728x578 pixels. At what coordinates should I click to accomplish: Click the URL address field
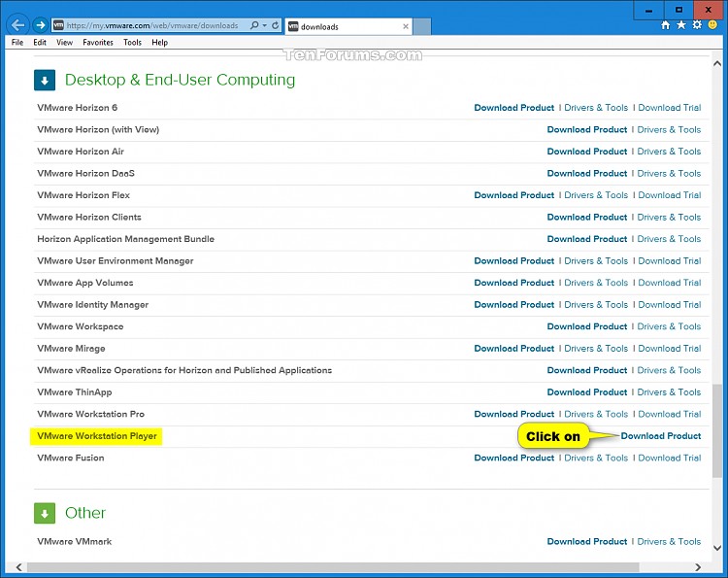[x=152, y=25]
